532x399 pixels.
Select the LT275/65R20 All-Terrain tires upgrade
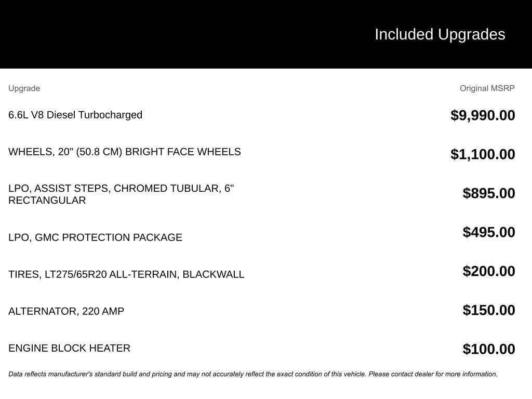pyautogui.click(x=126, y=274)
